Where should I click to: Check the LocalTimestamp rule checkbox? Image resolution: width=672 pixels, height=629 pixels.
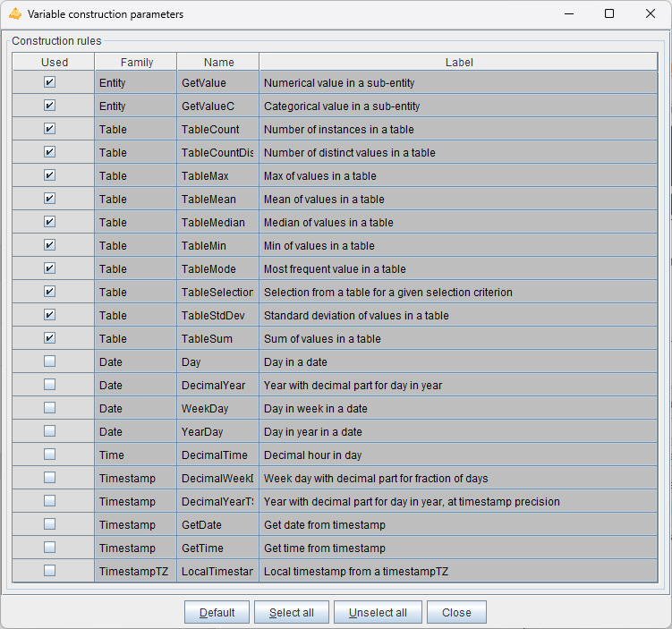[50, 570]
